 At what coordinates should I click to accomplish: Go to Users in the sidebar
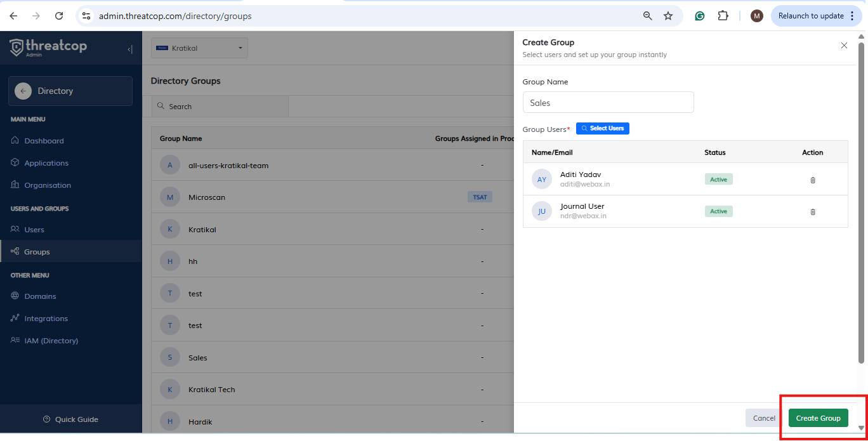(x=34, y=230)
